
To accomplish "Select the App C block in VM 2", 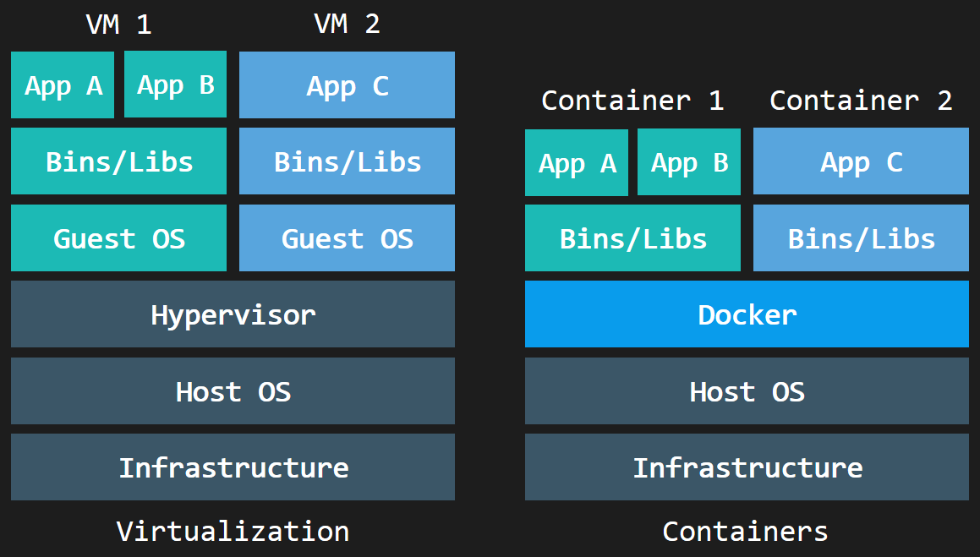I will 347,85.
